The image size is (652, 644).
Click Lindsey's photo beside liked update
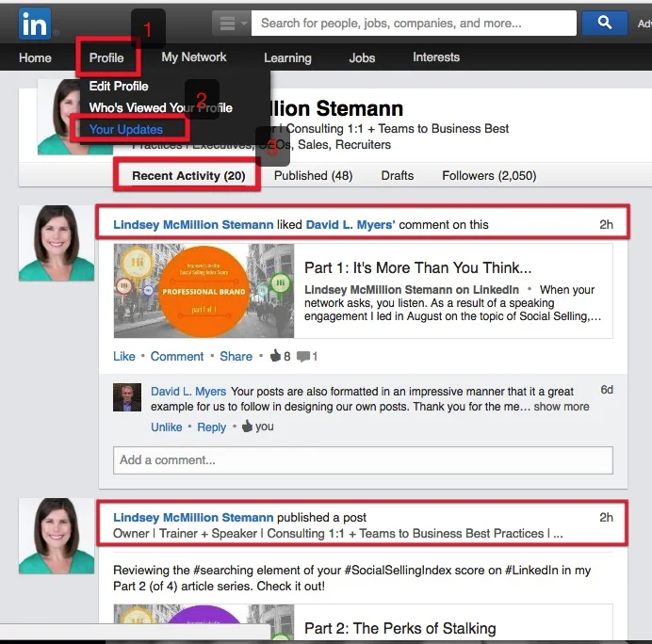click(x=57, y=243)
